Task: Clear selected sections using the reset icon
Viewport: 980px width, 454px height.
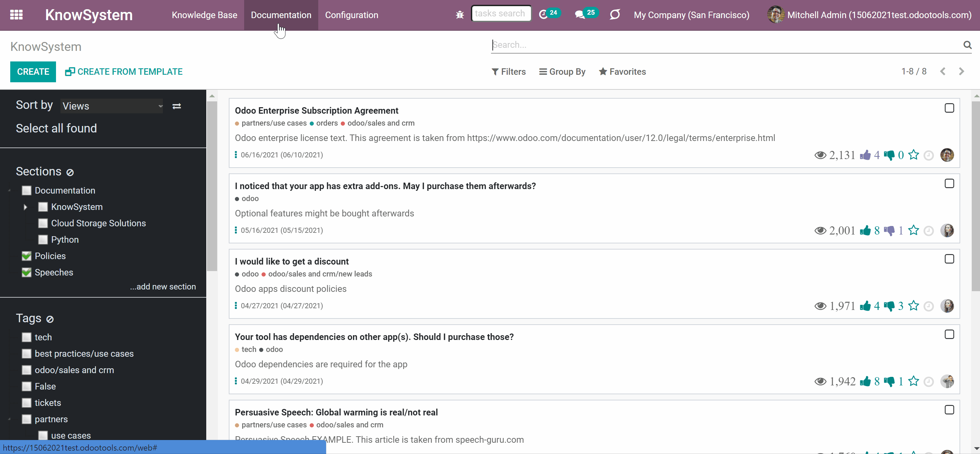Action: coord(70,172)
